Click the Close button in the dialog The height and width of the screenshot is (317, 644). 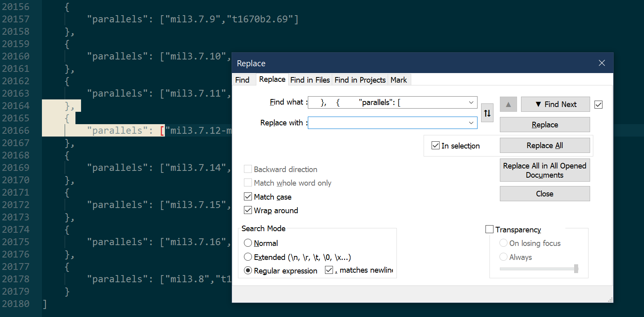(545, 194)
